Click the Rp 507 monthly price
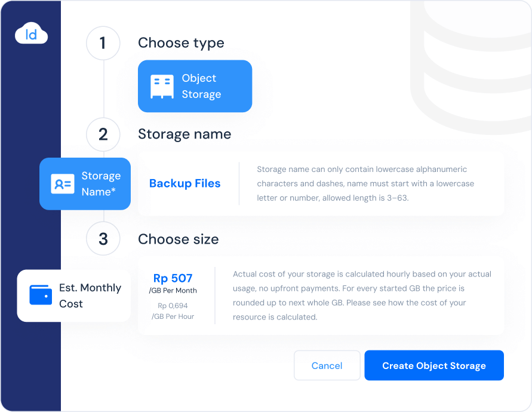The width and height of the screenshot is (532, 412). [173, 278]
